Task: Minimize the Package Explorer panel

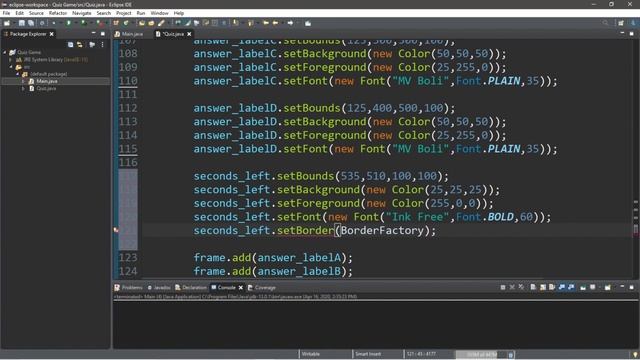Action: [x=93, y=33]
